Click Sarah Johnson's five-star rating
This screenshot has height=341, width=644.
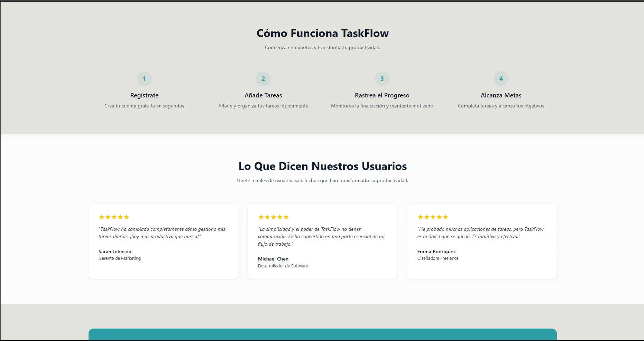(114, 217)
